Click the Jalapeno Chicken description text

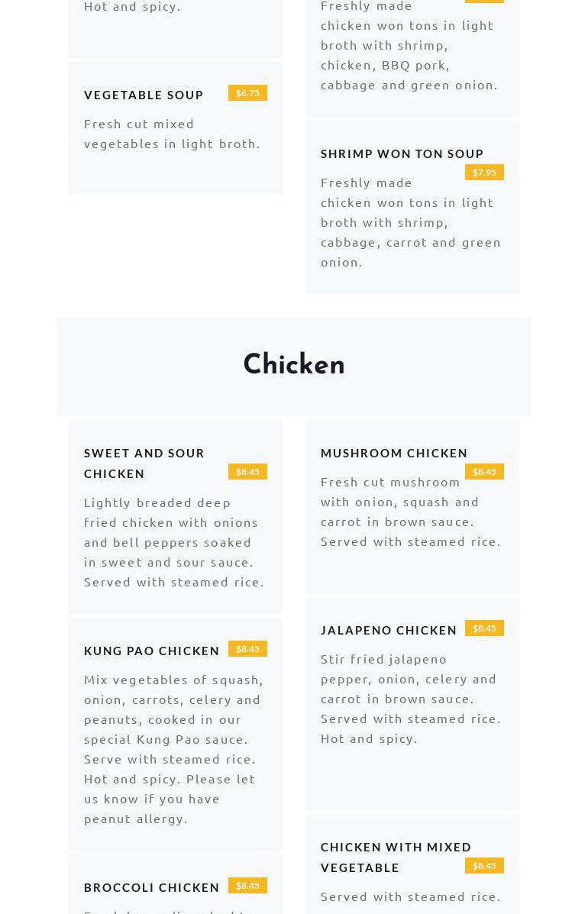point(410,698)
